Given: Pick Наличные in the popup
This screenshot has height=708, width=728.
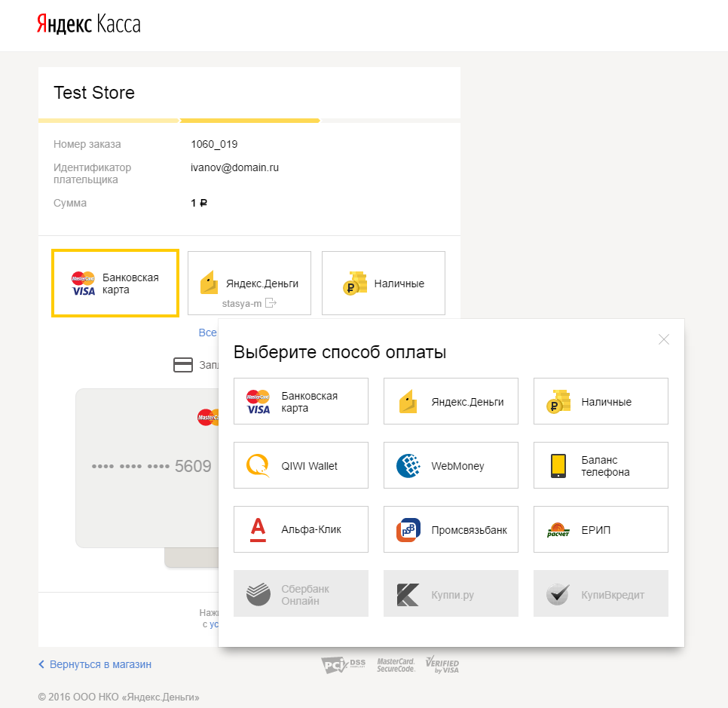Looking at the screenshot, I should coord(601,401).
